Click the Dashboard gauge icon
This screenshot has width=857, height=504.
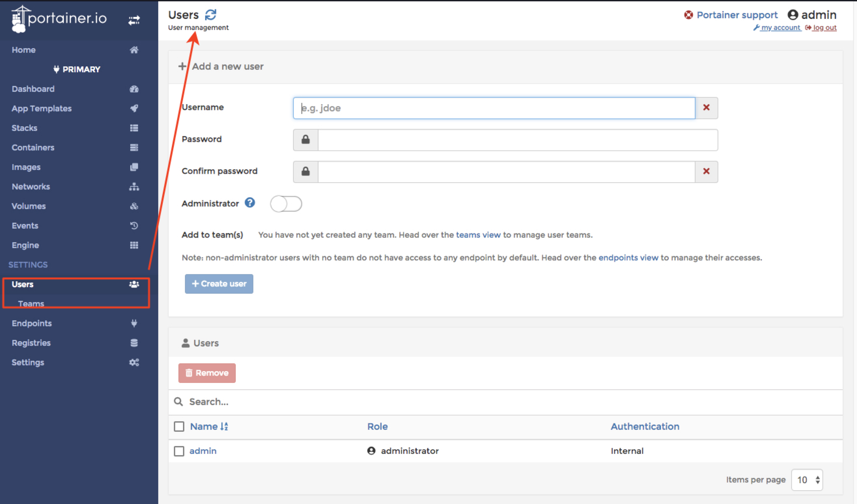[x=134, y=89]
